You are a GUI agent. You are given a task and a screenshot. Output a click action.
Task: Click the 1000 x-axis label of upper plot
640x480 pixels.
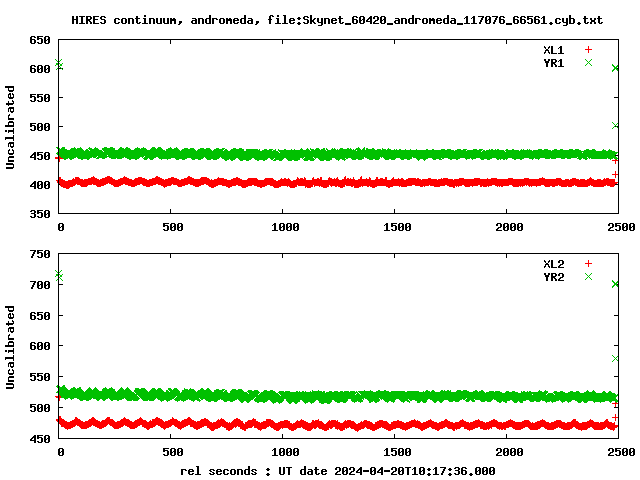[285, 227]
